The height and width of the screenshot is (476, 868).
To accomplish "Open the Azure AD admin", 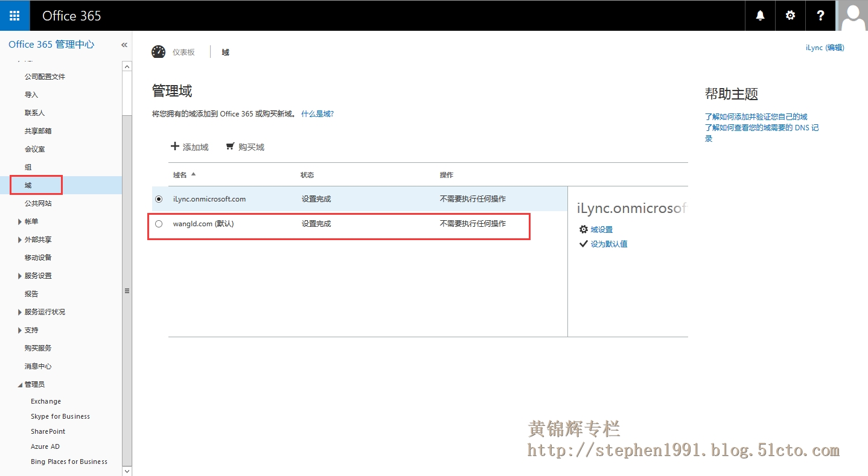I will (45, 446).
